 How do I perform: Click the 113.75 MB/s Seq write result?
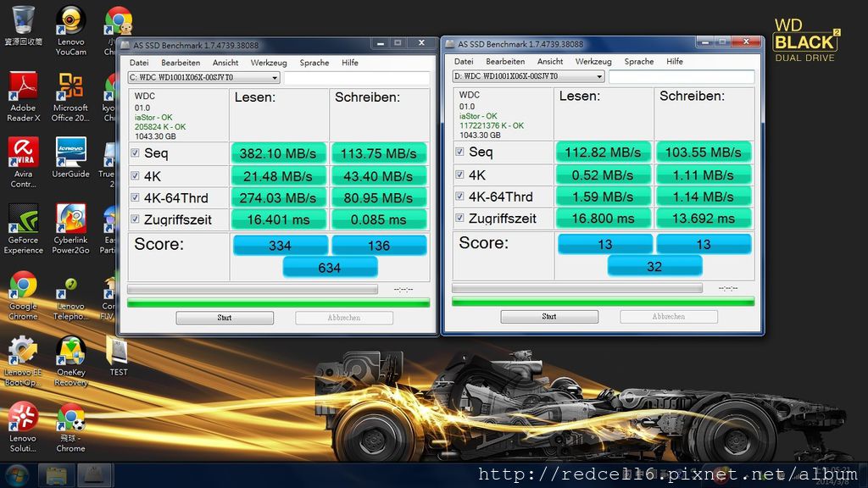(379, 153)
